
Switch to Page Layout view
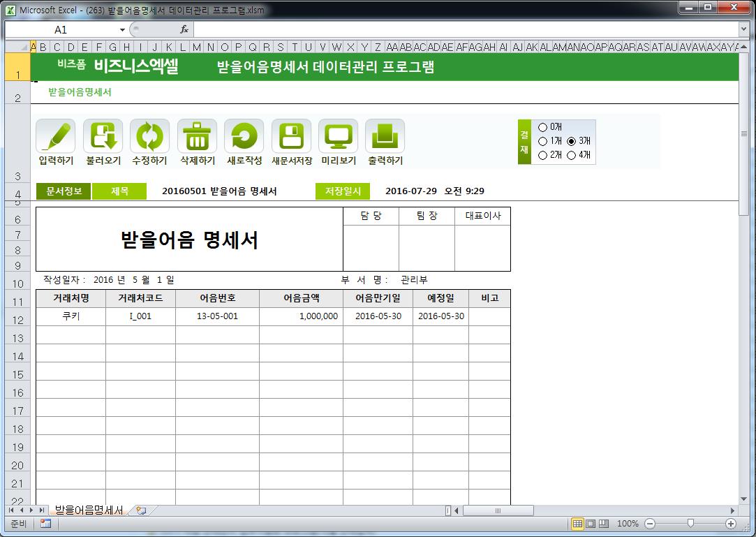click(x=591, y=524)
